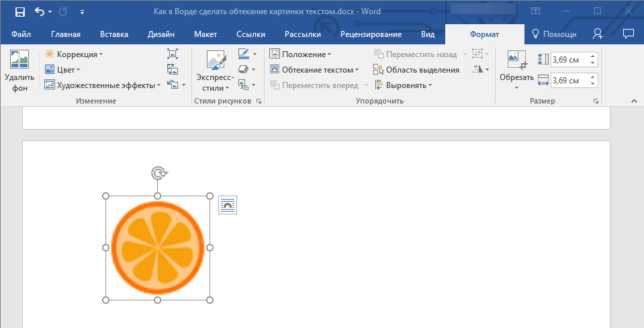
Task: Collapse the ribbon with the chevron arrow
Action: coord(633,100)
